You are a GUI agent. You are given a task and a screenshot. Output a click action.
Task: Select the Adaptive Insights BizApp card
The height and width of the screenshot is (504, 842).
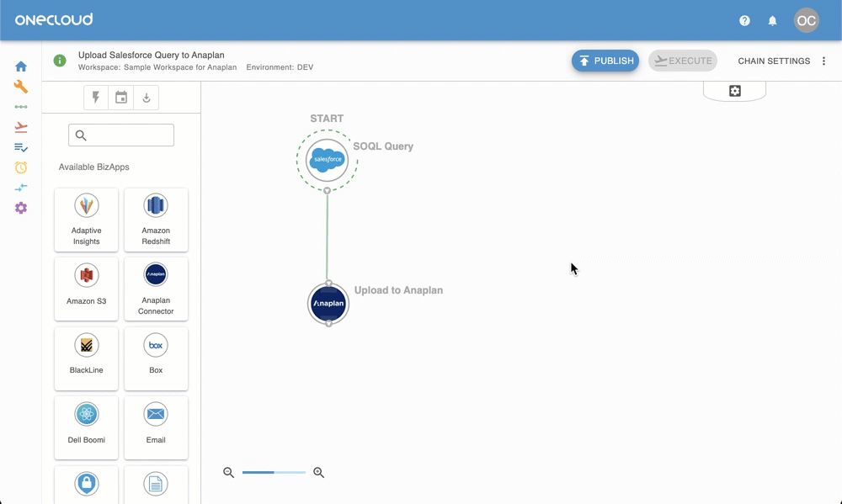87,220
